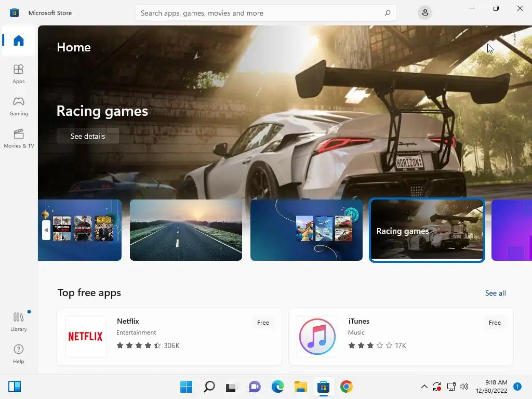
Task: Select the open road carousel thumbnail
Action: tap(186, 230)
